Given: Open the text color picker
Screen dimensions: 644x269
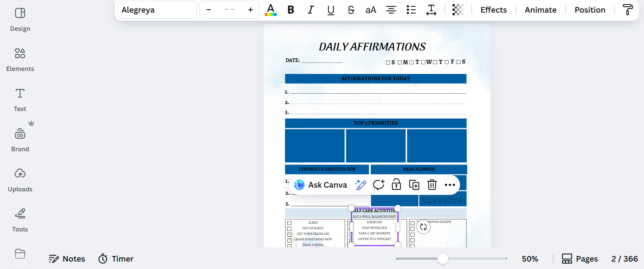Looking at the screenshot, I should (x=270, y=10).
